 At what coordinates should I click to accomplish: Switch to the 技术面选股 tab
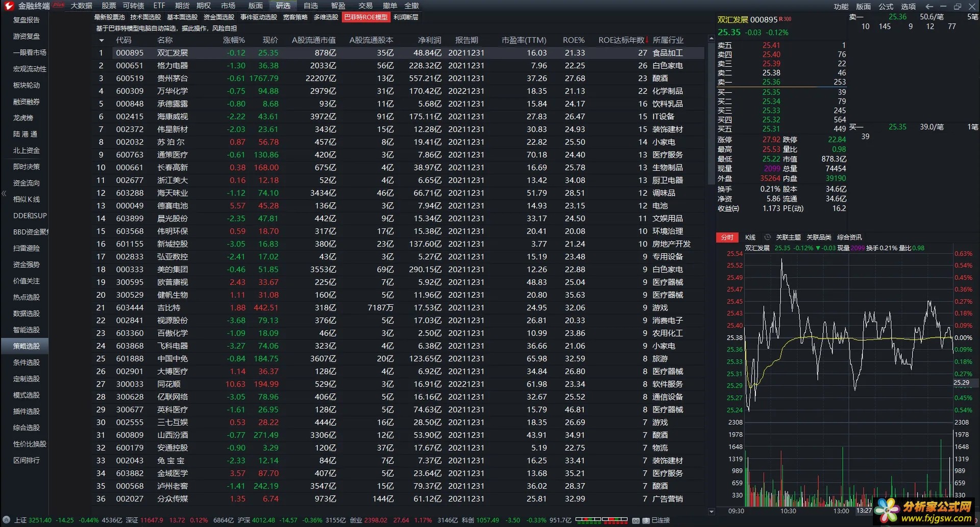(x=145, y=17)
